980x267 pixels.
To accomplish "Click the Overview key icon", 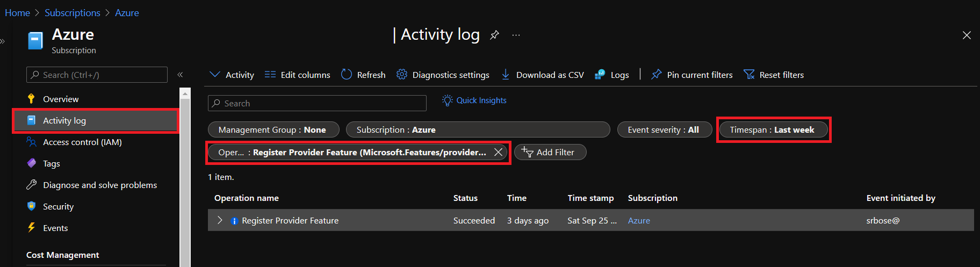I will (x=31, y=98).
